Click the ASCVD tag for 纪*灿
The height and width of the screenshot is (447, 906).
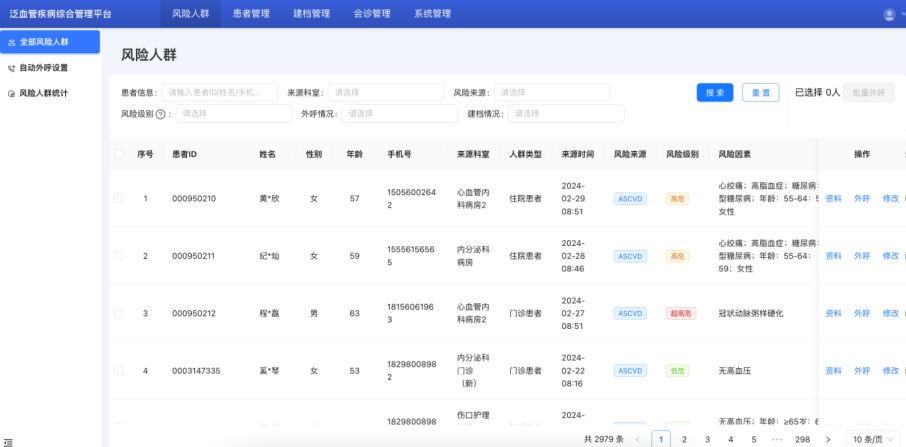click(630, 256)
